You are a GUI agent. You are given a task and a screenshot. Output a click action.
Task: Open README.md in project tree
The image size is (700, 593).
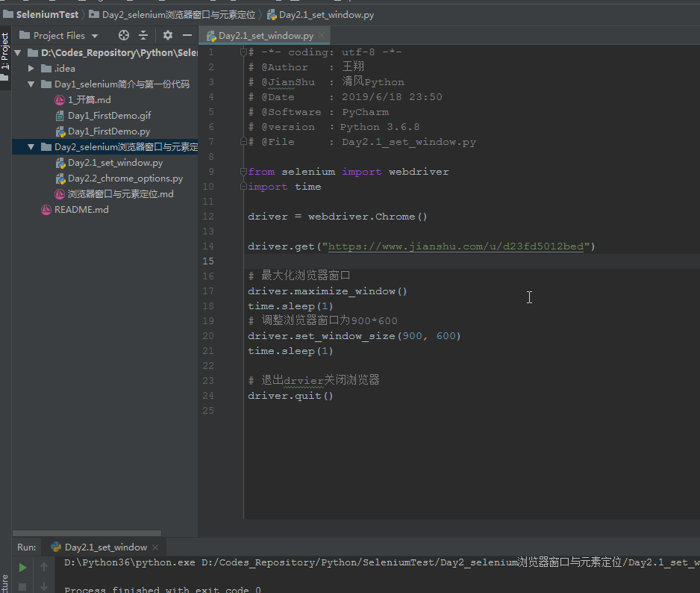point(81,210)
